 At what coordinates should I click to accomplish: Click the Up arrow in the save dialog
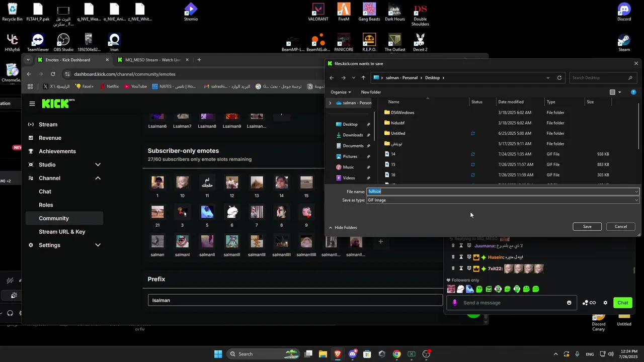(x=363, y=78)
